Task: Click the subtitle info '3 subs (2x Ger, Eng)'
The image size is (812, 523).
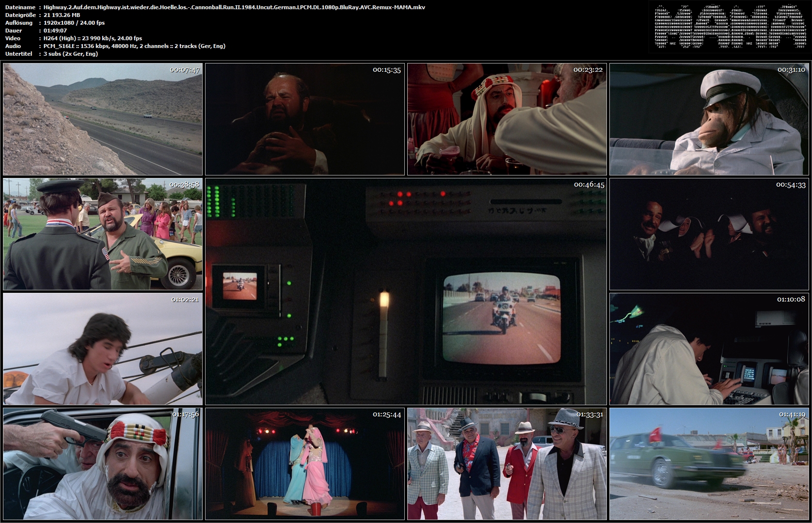Action: click(71, 54)
